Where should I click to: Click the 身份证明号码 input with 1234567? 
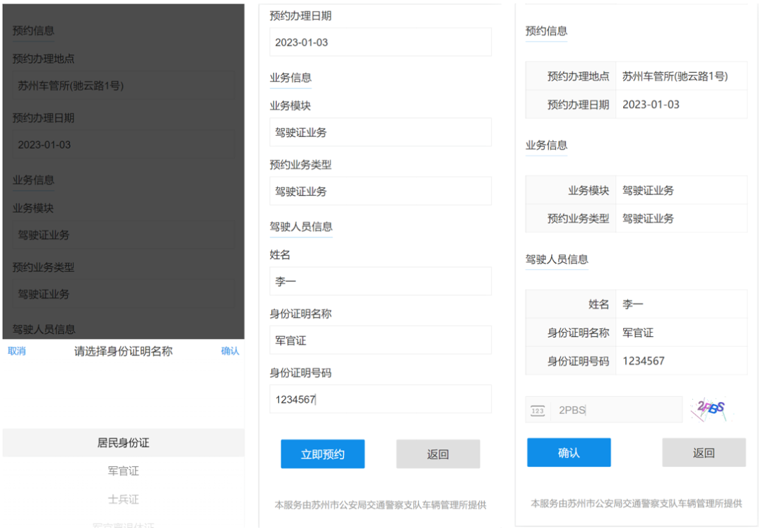pyautogui.click(x=380, y=399)
